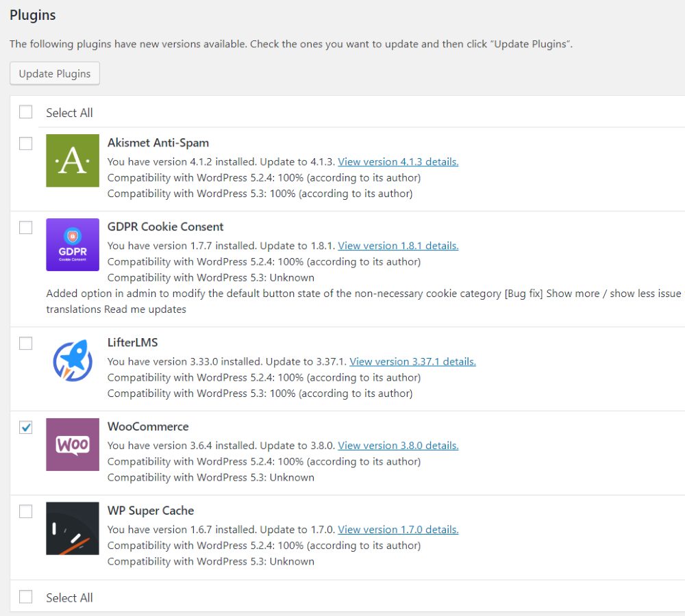The height and width of the screenshot is (616, 685).
Task: Click WP Super Cache's WordPress 5.3 Unknown line
Action: tap(211, 561)
